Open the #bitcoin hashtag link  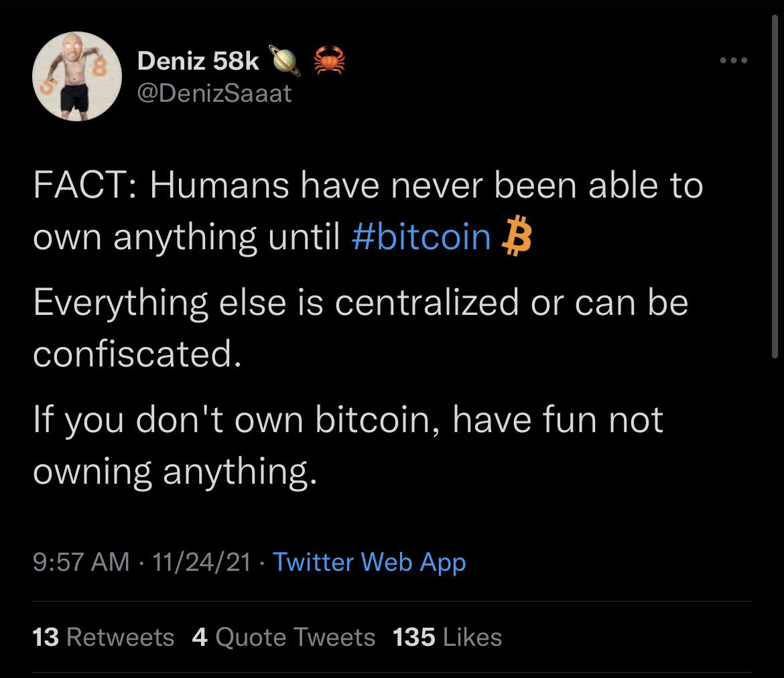coord(422,236)
